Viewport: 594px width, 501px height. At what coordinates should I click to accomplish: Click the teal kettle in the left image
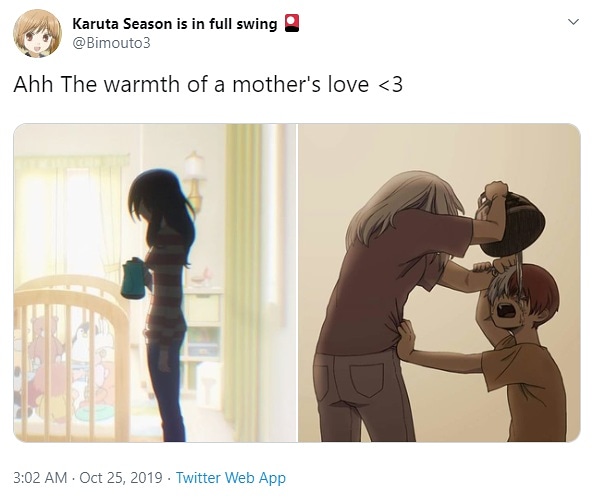pyautogui.click(x=134, y=279)
